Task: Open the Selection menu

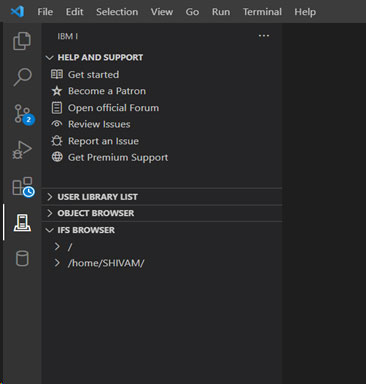Action: pos(117,12)
